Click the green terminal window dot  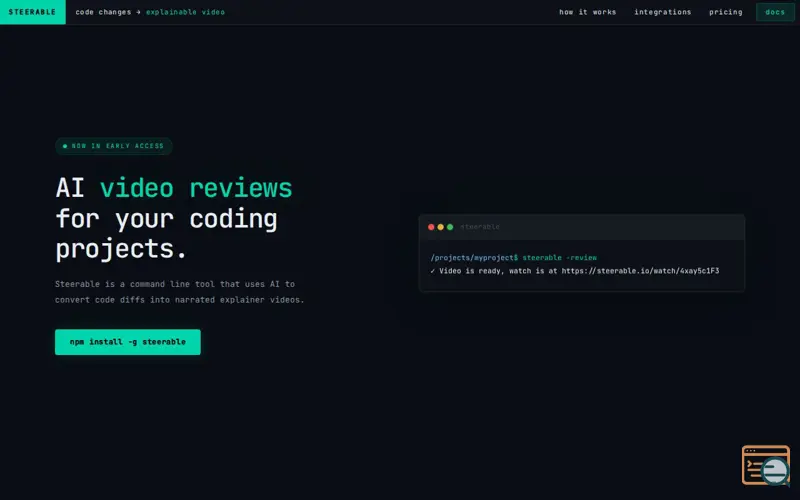(450, 227)
